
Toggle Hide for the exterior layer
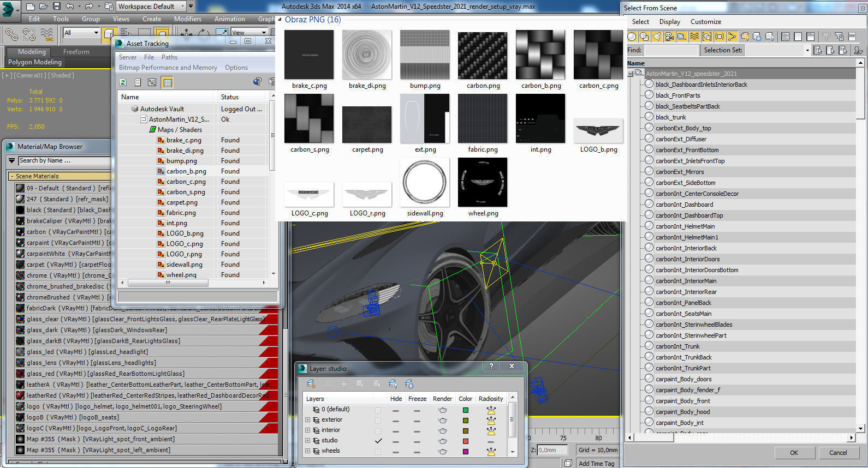pyautogui.click(x=396, y=420)
